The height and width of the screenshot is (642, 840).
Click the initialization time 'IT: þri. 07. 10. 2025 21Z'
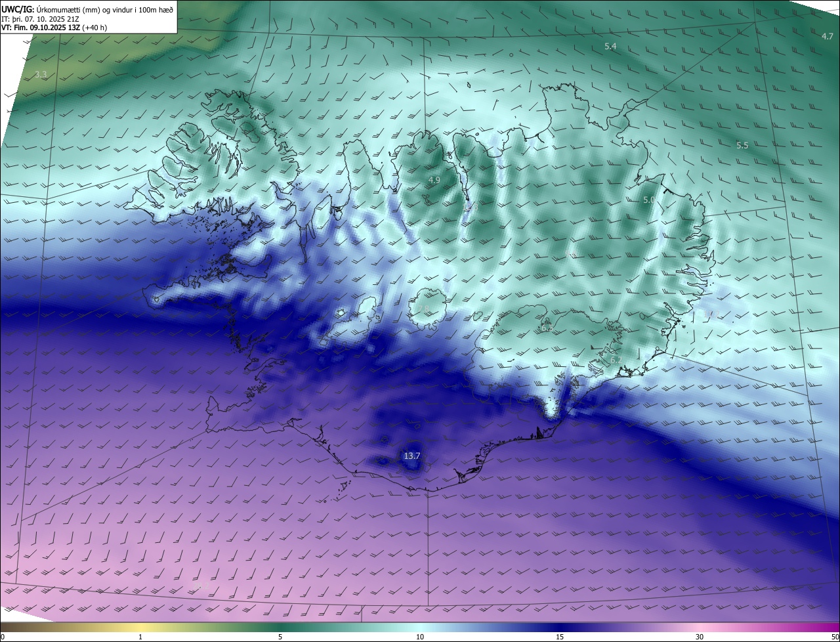[41, 18]
